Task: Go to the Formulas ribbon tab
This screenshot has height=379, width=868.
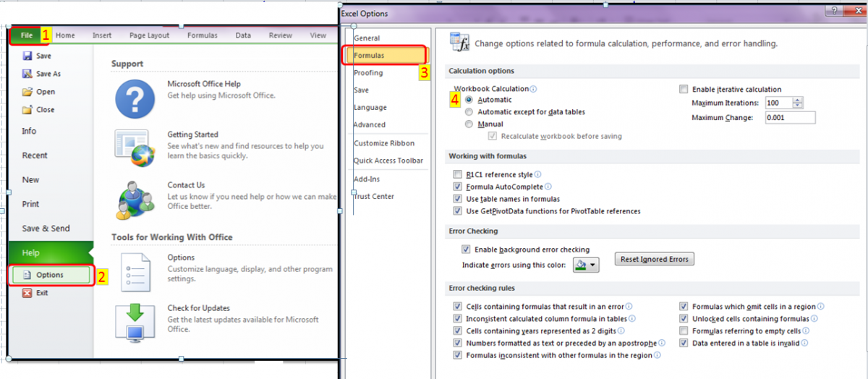Action: tap(203, 35)
